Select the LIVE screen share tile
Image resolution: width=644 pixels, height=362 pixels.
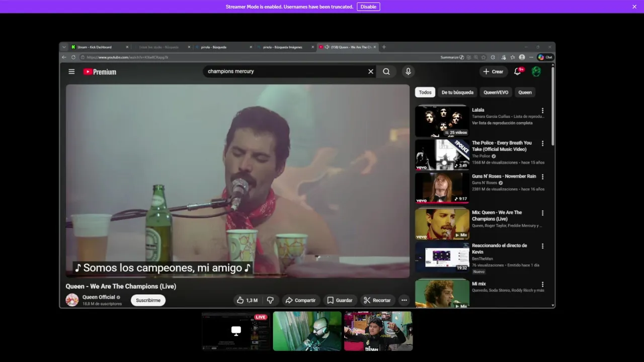[236, 331]
